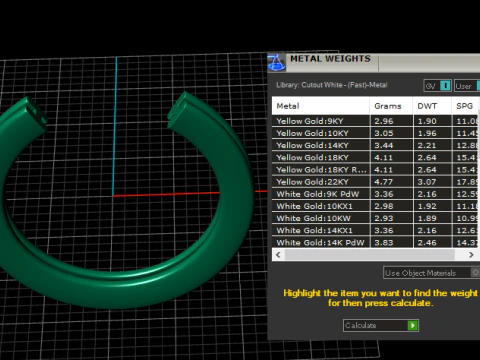Click the 2.46 DWT value
The width and height of the screenshot is (480, 360).
pos(427,242)
